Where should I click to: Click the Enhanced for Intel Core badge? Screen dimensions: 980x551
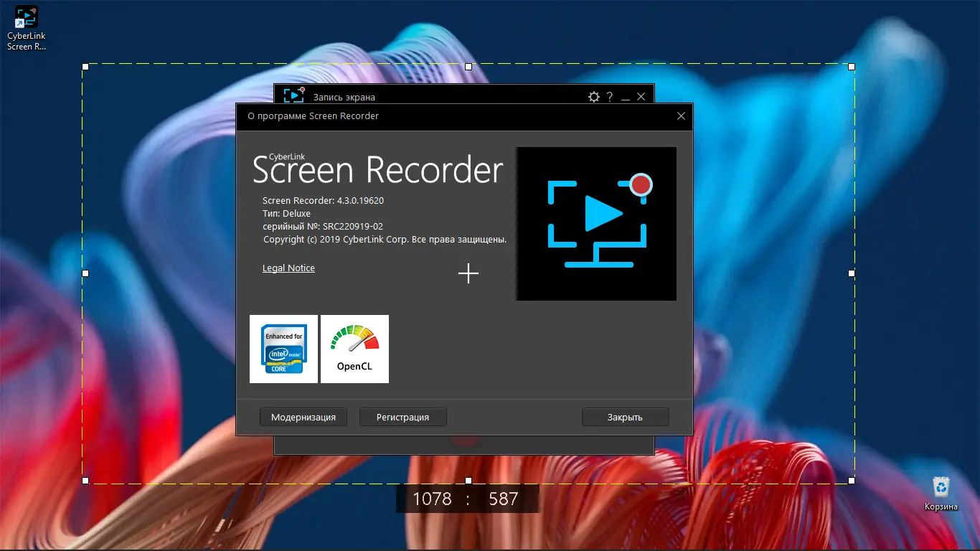coord(283,349)
